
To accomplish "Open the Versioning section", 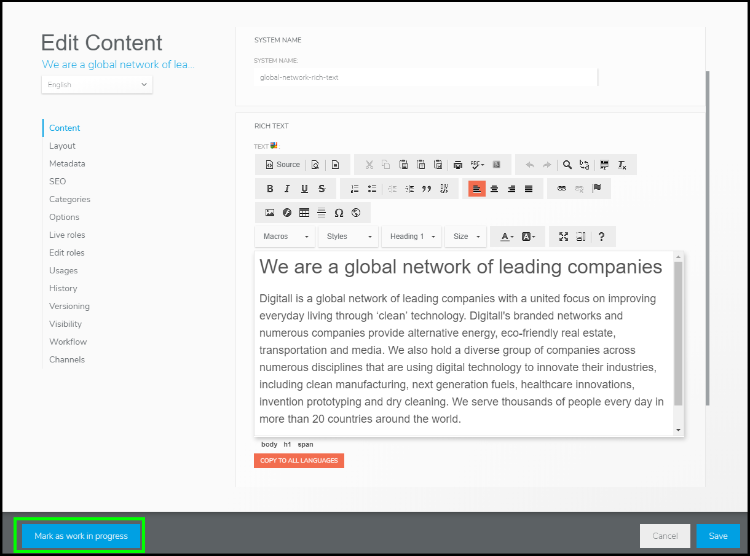I will tap(69, 306).
